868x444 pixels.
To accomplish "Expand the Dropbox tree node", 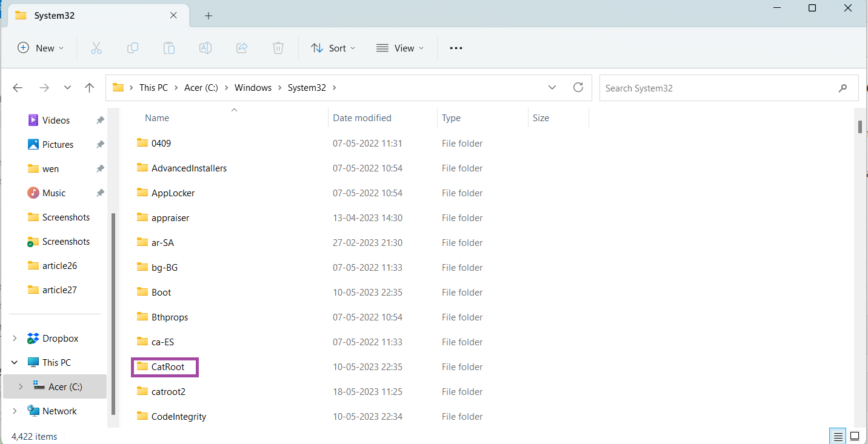I will coord(15,339).
